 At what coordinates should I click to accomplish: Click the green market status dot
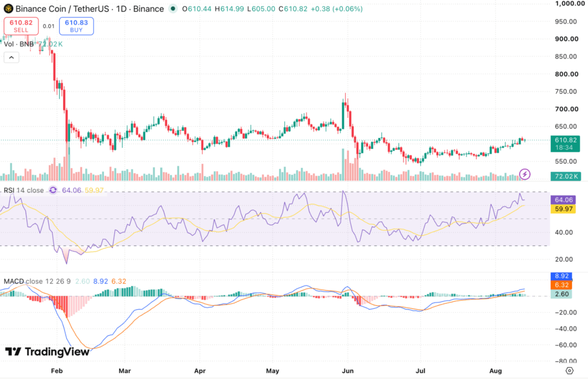pos(172,8)
